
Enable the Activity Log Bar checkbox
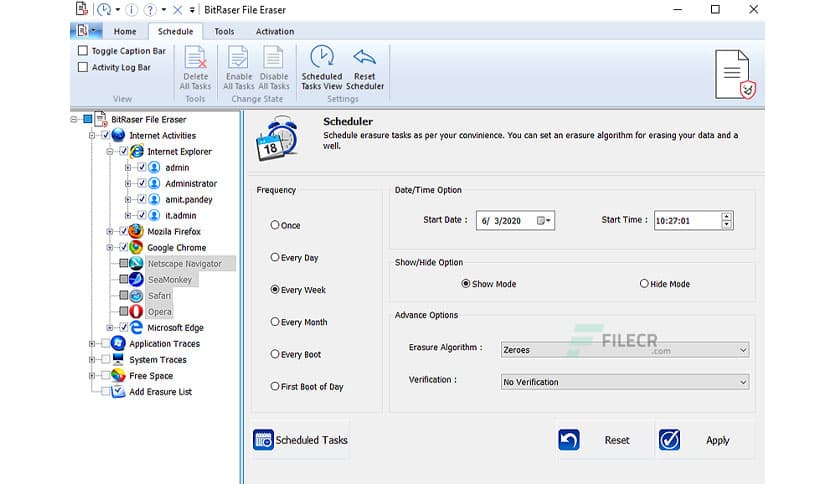[83, 67]
